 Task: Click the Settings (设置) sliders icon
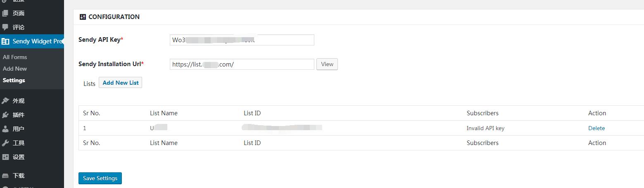(5, 157)
